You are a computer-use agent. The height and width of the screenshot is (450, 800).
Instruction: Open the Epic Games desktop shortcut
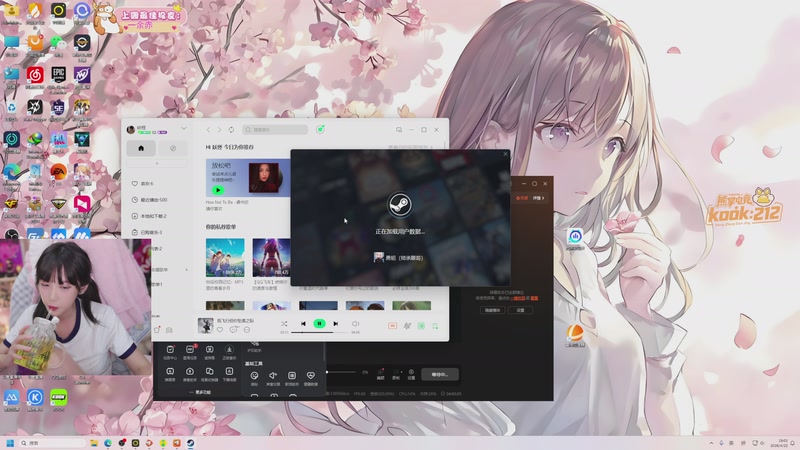(58, 75)
